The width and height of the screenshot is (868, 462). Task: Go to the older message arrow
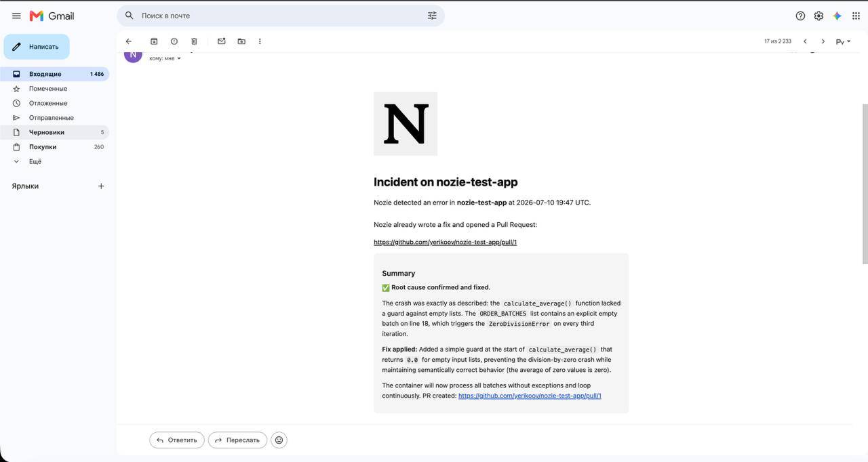823,41
